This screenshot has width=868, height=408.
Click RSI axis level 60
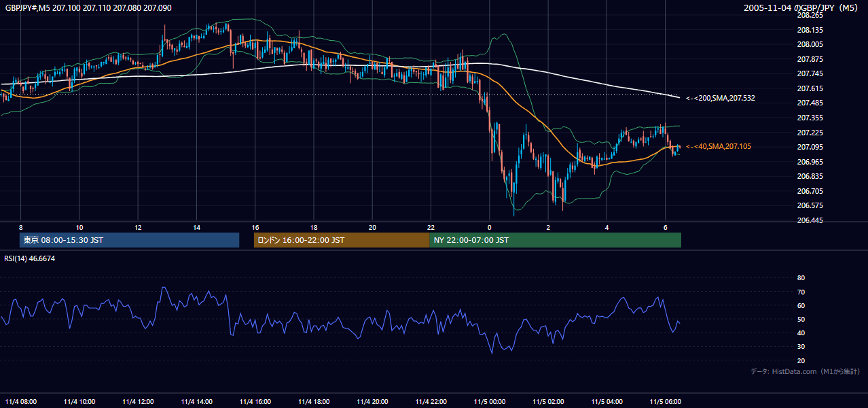click(801, 305)
